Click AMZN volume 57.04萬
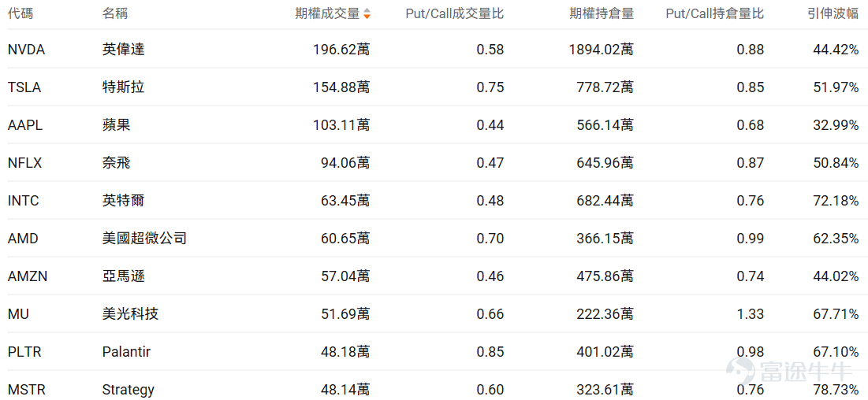868x400 pixels. point(345,276)
